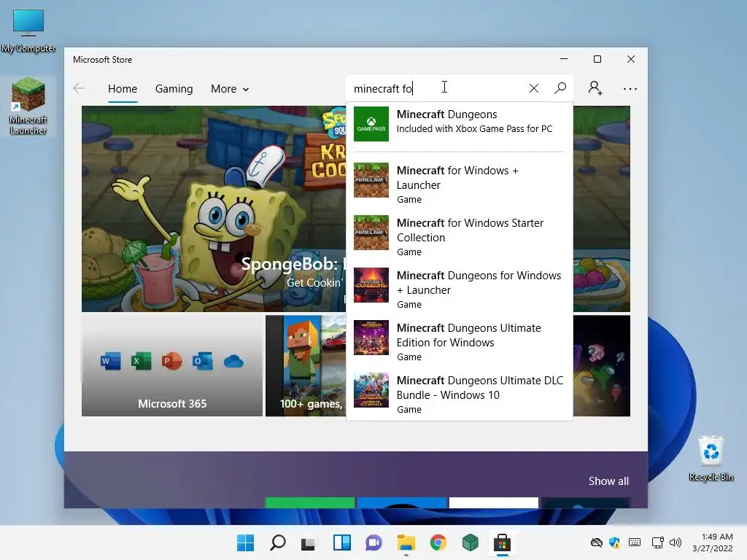The height and width of the screenshot is (560, 747).
Task: Select 'Minecraft Dungeons Ultimate DLC Bundle' suggestion
Action: coord(460,394)
